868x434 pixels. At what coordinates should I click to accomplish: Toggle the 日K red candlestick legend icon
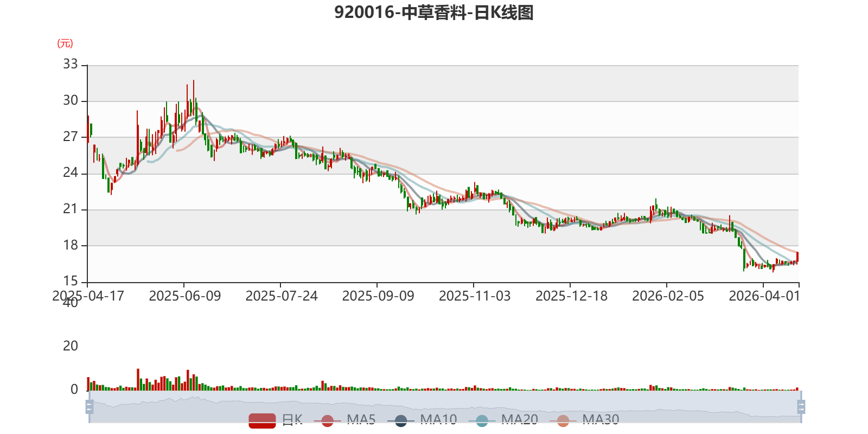pyautogui.click(x=262, y=420)
